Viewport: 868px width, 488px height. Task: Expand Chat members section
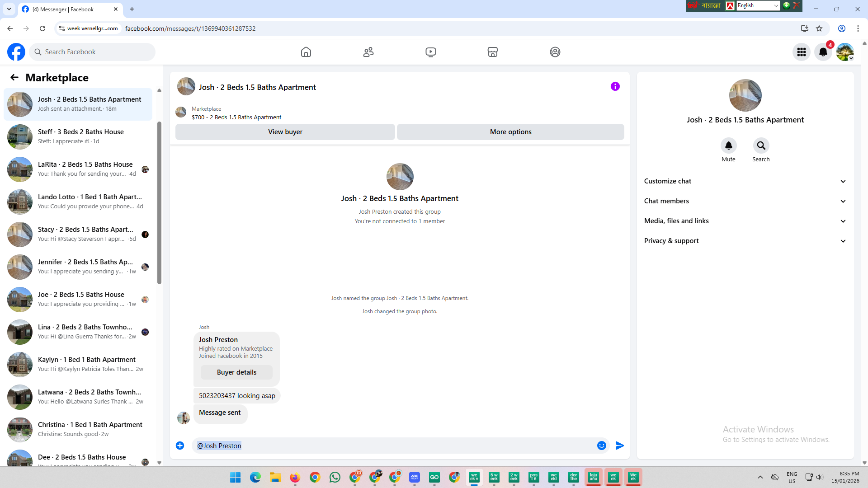pos(745,201)
